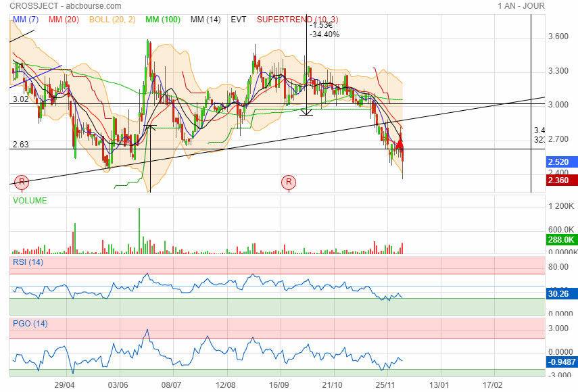Click the 12/08 date axis label
Screen dimensions: 578x392
tap(225, 385)
